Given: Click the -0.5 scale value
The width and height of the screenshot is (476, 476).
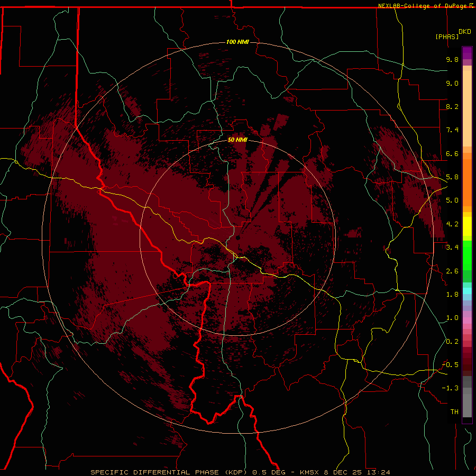Looking at the screenshot, I should point(450,365).
